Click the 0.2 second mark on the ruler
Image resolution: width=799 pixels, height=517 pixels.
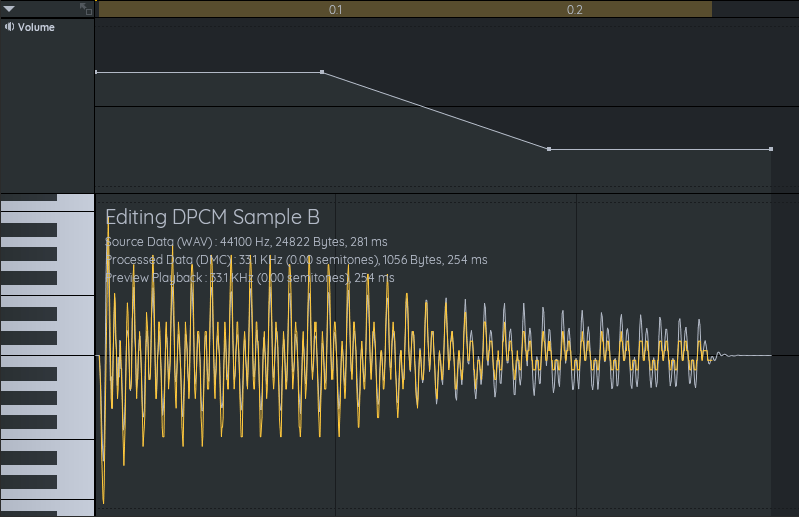pos(574,10)
